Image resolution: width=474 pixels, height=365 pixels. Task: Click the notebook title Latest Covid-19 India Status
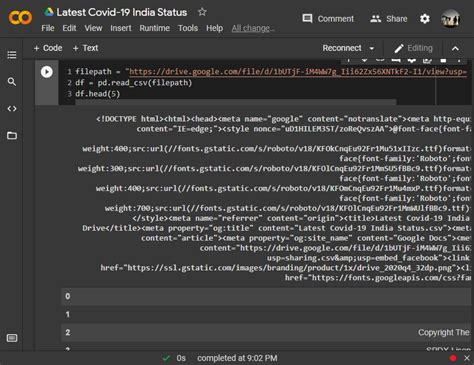click(122, 12)
